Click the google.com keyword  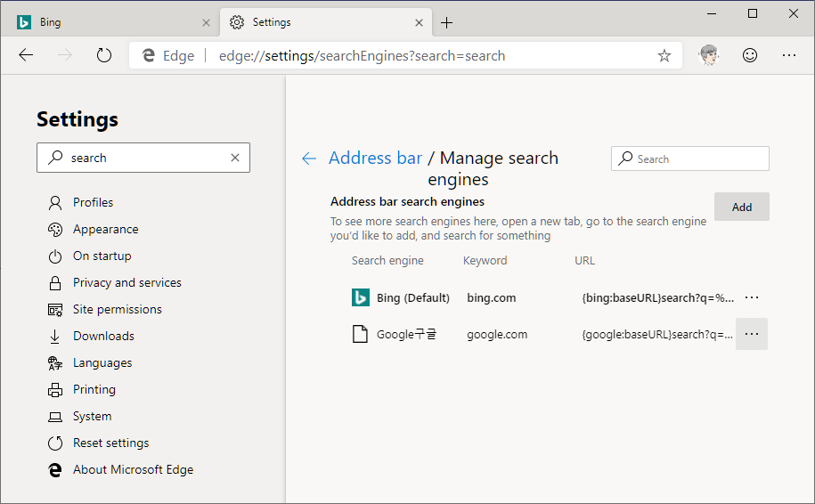pos(497,334)
